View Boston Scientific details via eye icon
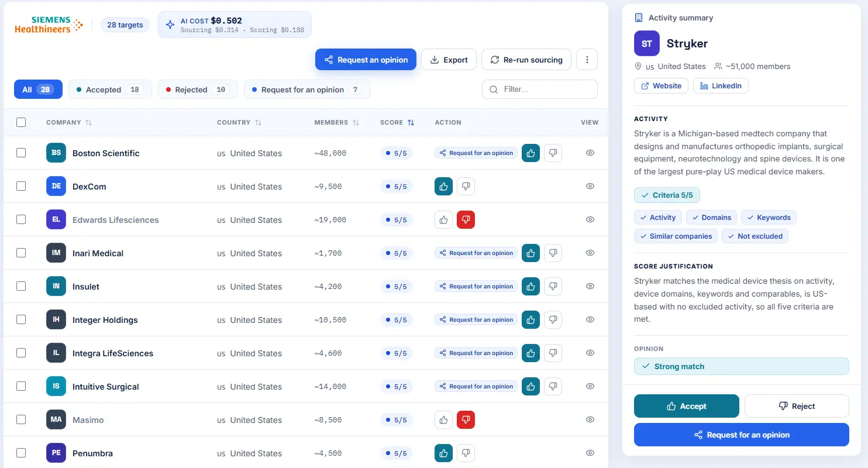Screen dimensions: 868x468 tap(590, 153)
